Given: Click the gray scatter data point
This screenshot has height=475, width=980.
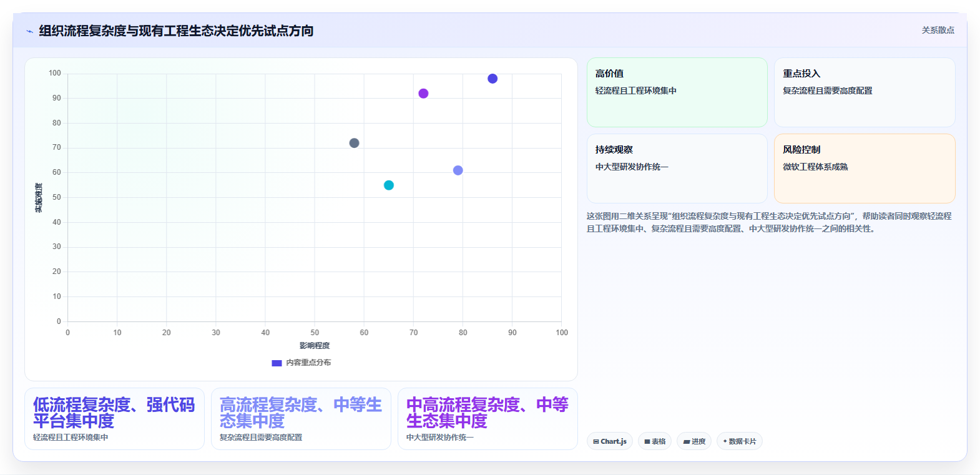Looking at the screenshot, I should click(x=354, y=143).
